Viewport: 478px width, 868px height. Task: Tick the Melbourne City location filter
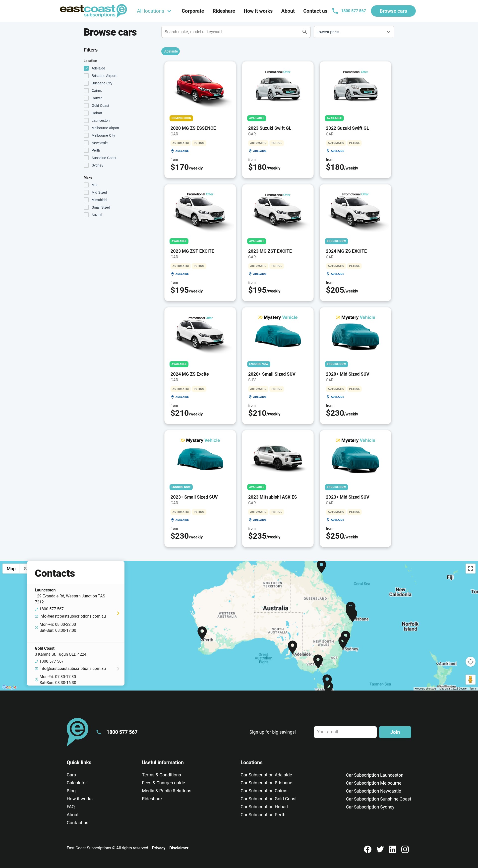pyautogui.click(x=86, y=135)
